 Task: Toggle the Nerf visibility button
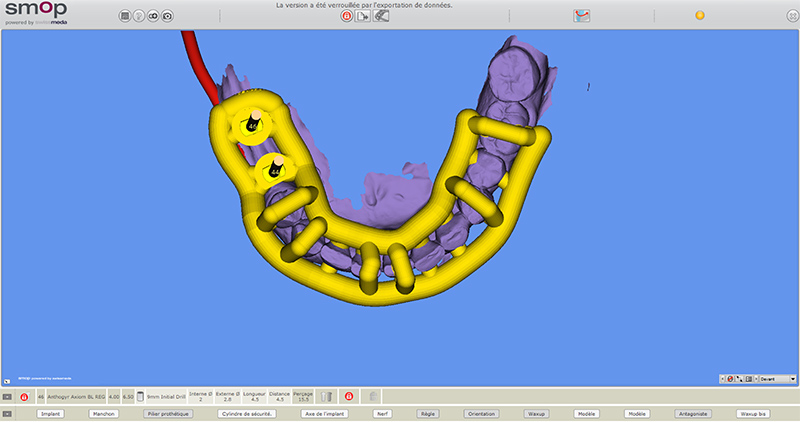coord(382,413)
